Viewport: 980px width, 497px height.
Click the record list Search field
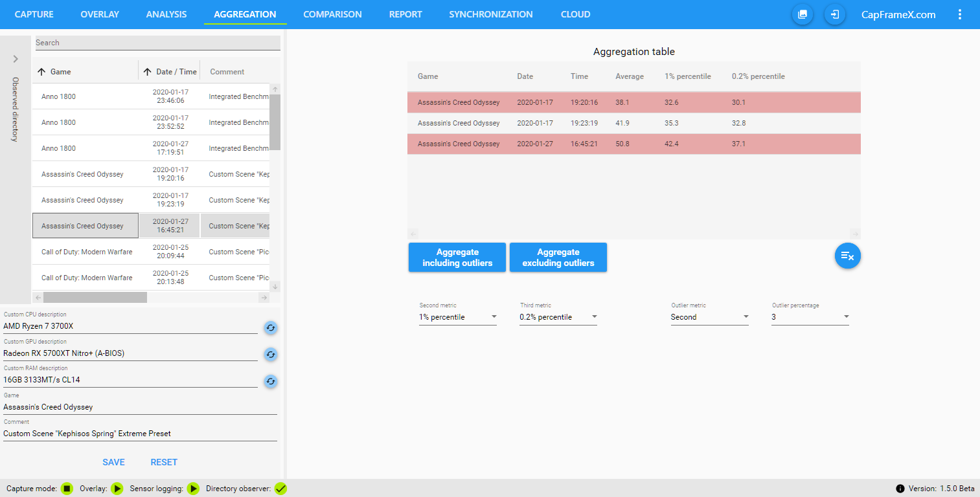click(157, 43)
